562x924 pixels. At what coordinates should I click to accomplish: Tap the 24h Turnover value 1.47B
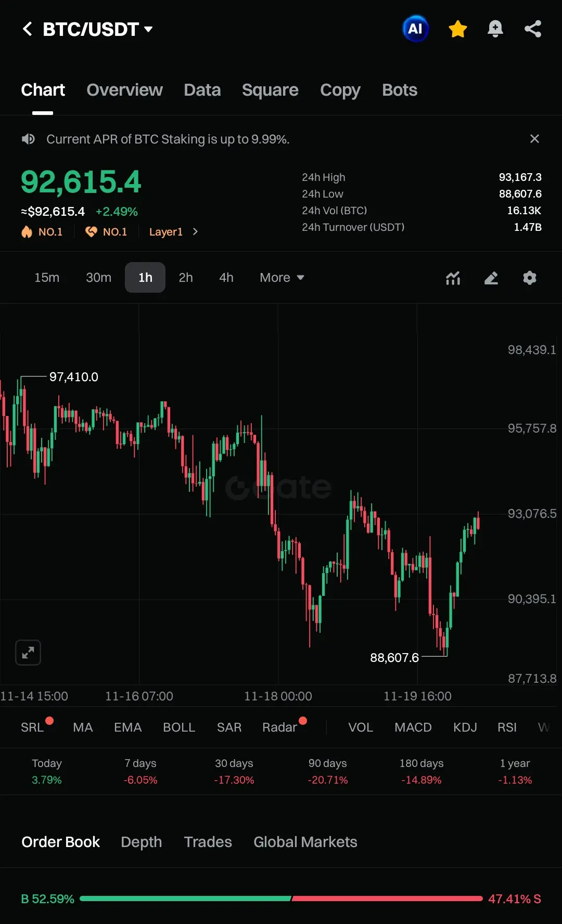(x=528, y=227)
